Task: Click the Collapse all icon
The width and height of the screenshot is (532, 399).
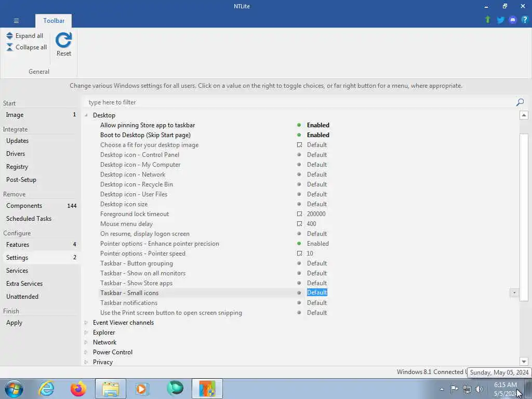Action: click(x=9, y=47)
